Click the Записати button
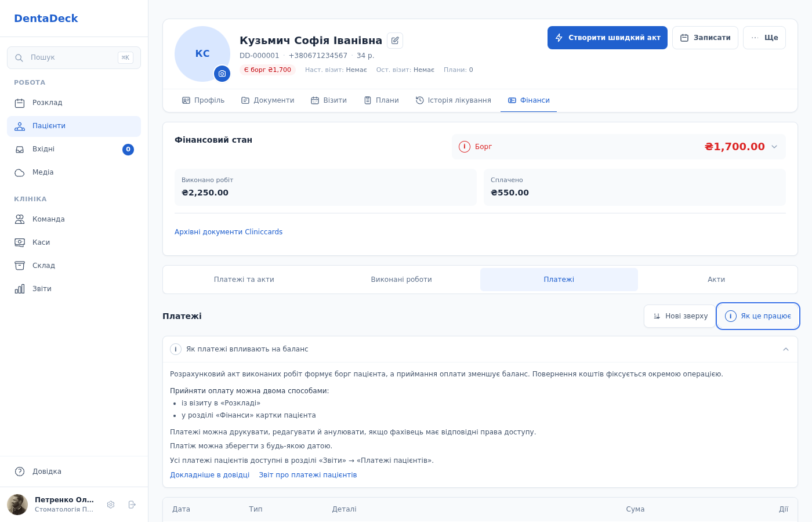This screenshot has height=522, width=812. pos(705,38)
